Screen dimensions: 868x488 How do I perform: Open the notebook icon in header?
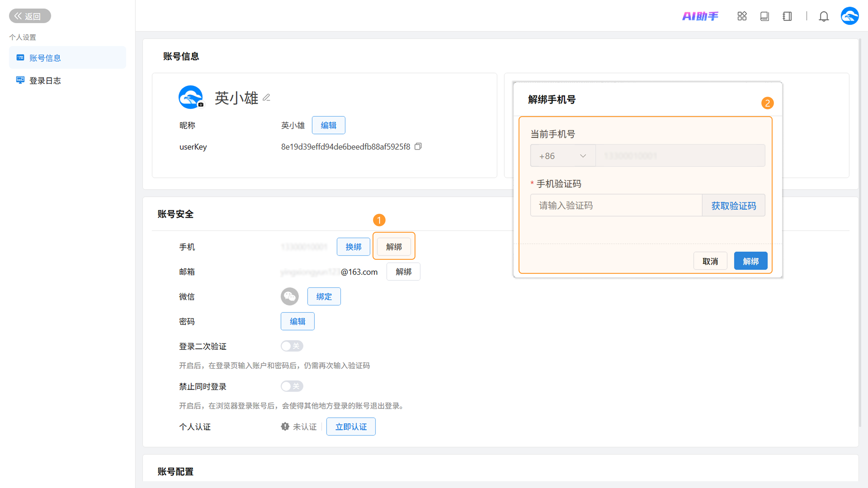[x=787, y=16]
